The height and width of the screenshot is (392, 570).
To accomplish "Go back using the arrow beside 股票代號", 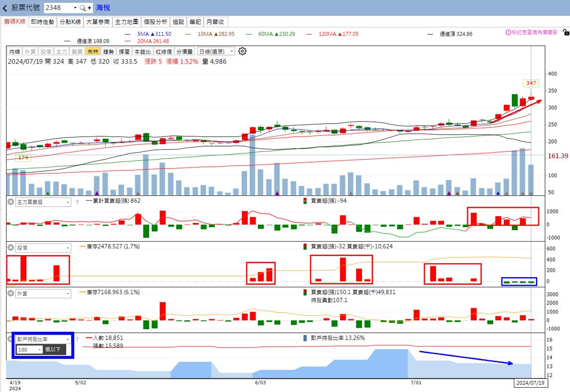I will click(x=5, y=8).
